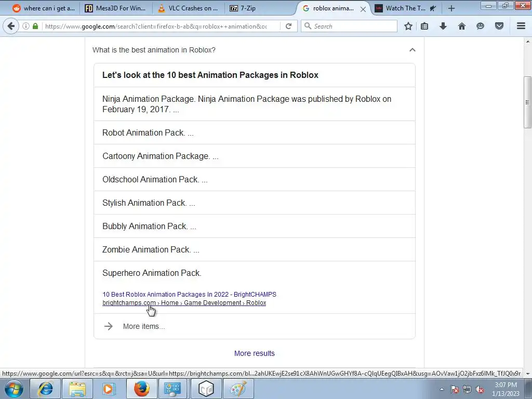Go back with the browser back arrow

(11, 26)
